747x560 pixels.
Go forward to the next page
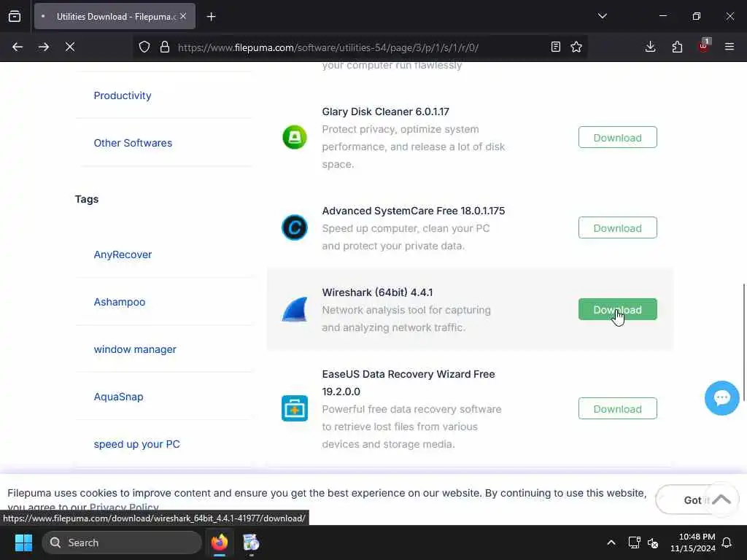tap(44, 47)
